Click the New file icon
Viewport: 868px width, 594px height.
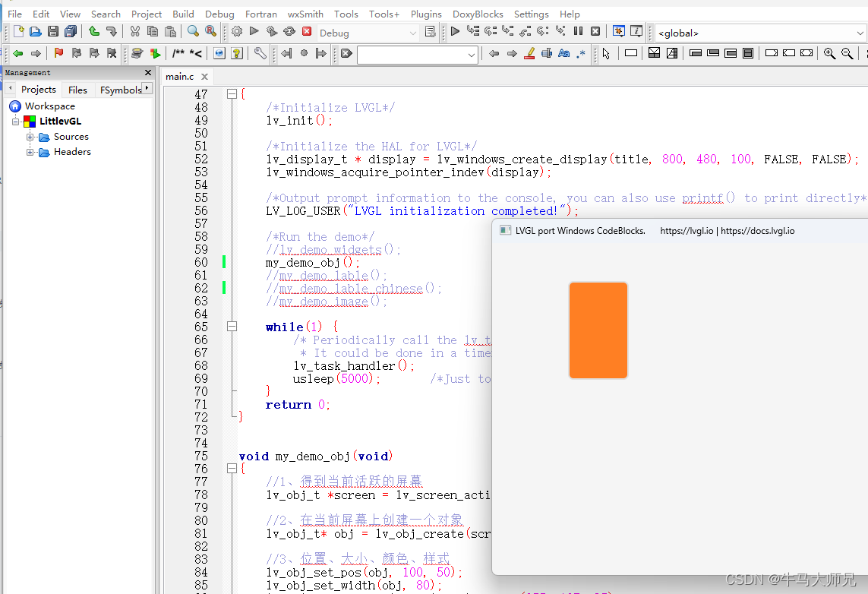click(18, 32)
